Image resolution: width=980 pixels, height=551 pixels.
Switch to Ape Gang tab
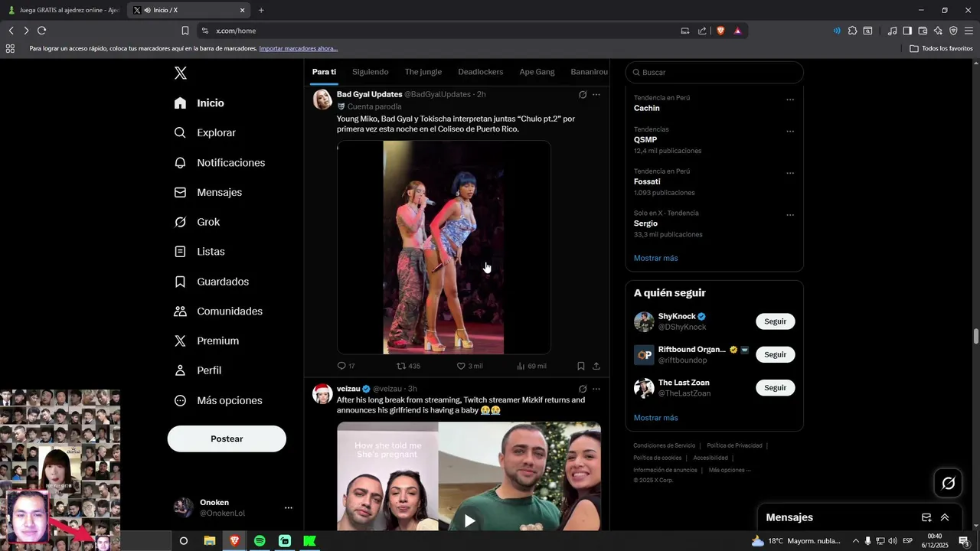pyautogui.click(x=537, y=72)
